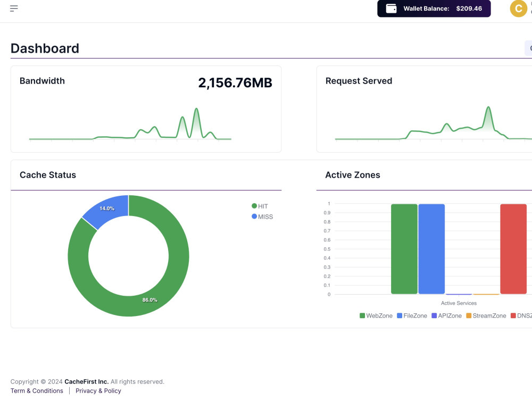Click the tallest peak in Bandwidth chart
This screenshot has height=399, width=532.
click(196, 109)
